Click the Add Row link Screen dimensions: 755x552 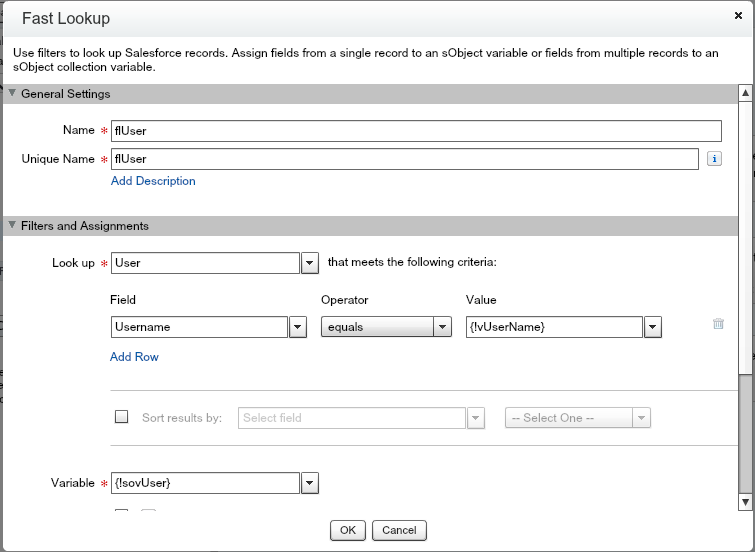click(134, 357)
